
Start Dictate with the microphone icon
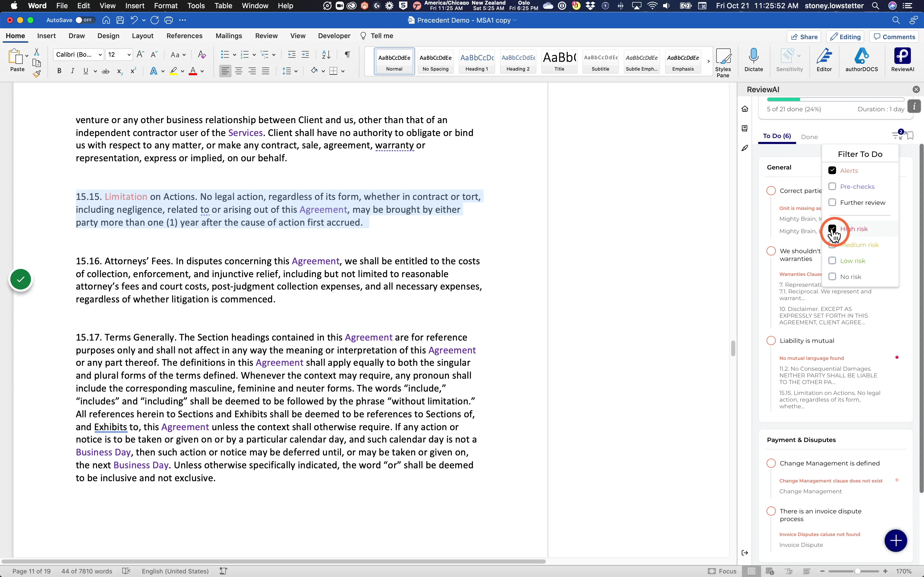[753, 60]
